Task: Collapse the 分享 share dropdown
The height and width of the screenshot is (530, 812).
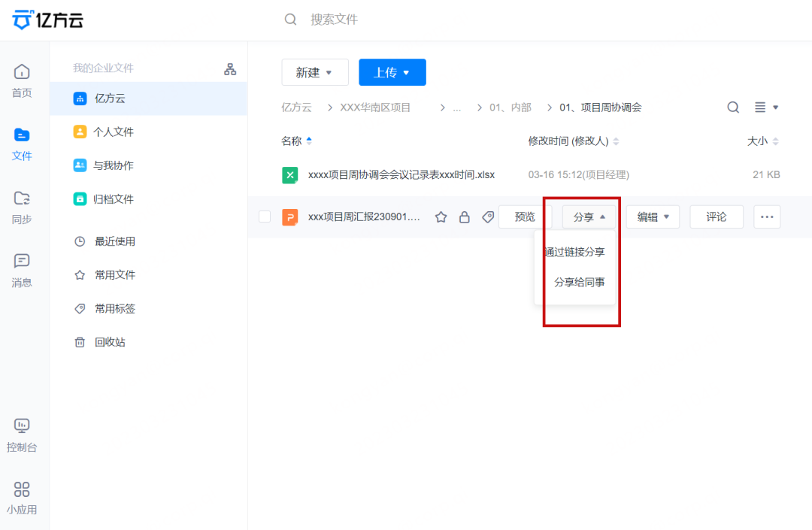Action: [589, 217]
